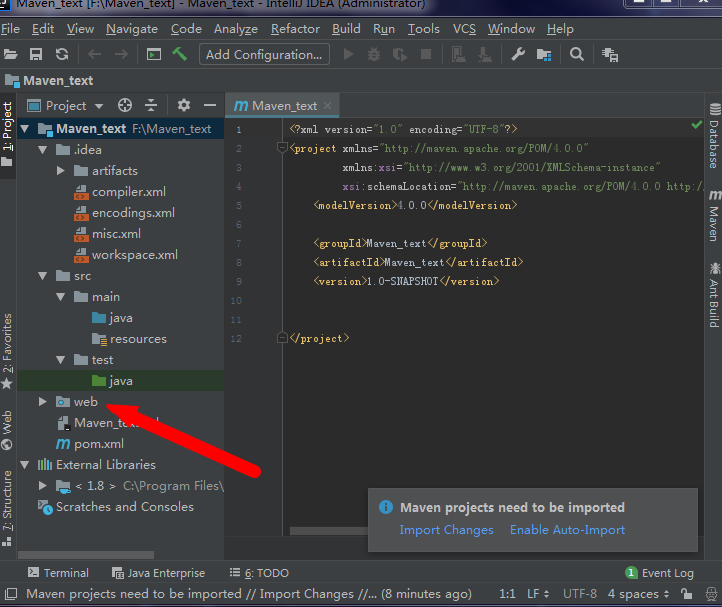Collapse the .idea folder

point(43,150)
